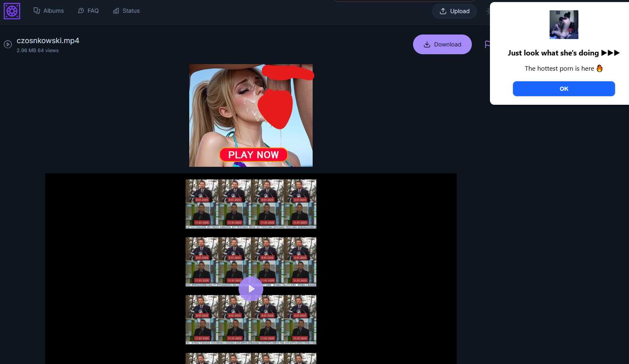This screenshot has width=629, height=364.
Task: Click the Upload button
Action: point(455,11)
